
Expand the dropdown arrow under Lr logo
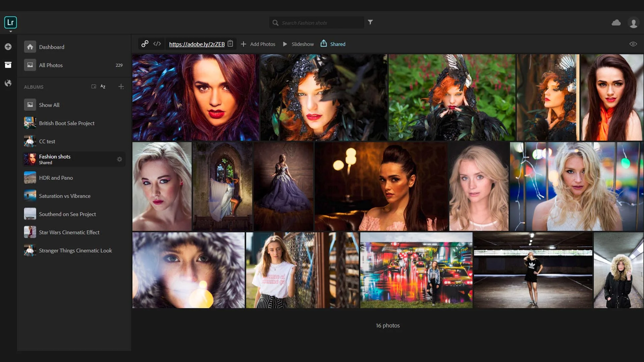click(11, 32)
